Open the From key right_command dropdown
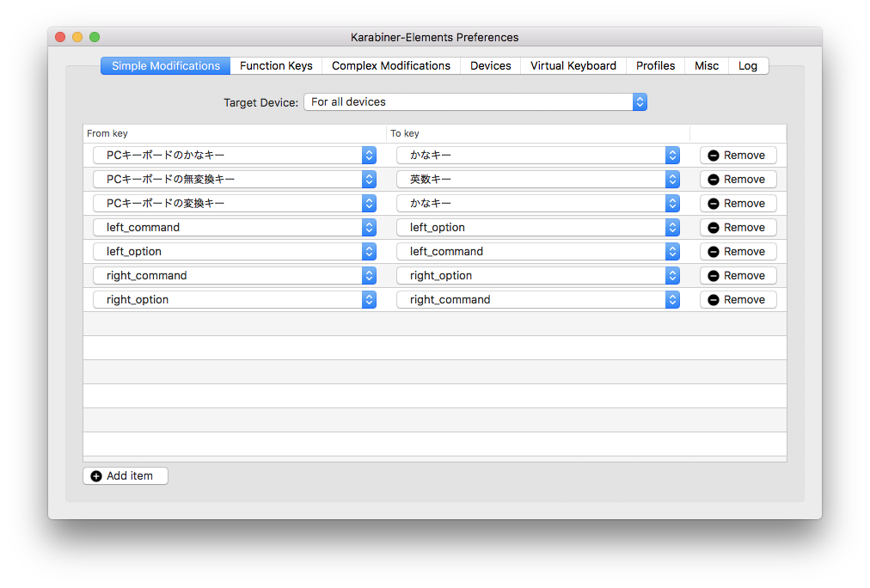 coord(235,276)
